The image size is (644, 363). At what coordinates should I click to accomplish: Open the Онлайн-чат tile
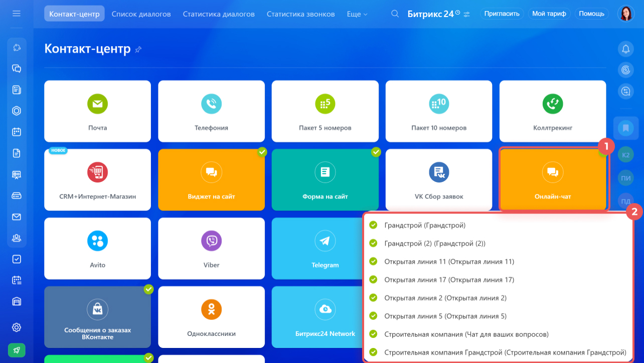[553, 180]
